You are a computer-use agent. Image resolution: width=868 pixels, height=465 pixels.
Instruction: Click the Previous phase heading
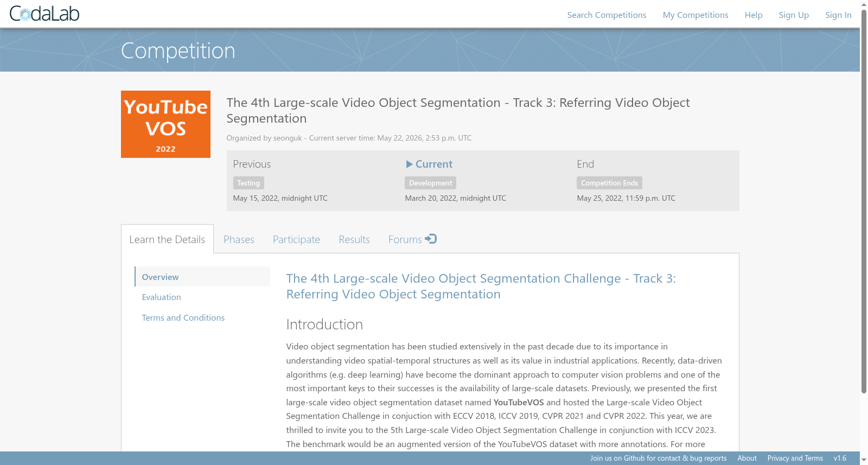252,164
